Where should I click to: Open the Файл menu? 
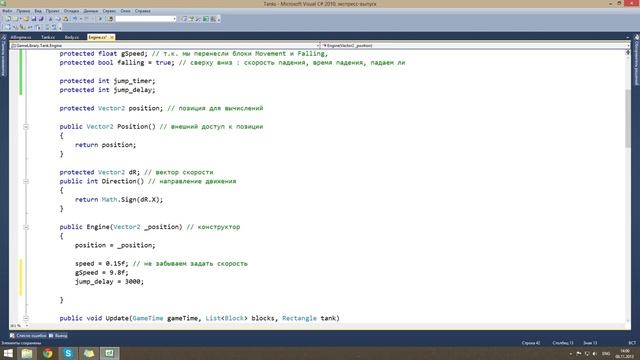[7, 11]
